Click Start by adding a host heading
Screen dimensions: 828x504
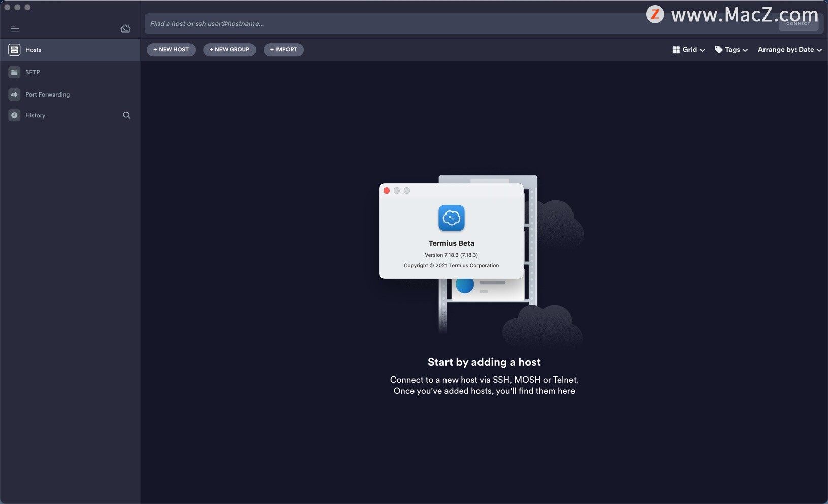point(484,362)
